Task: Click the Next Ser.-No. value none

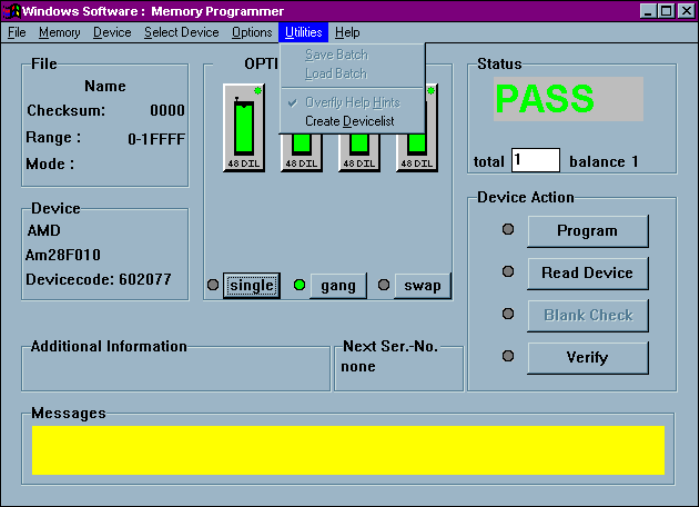Action: 358,367
